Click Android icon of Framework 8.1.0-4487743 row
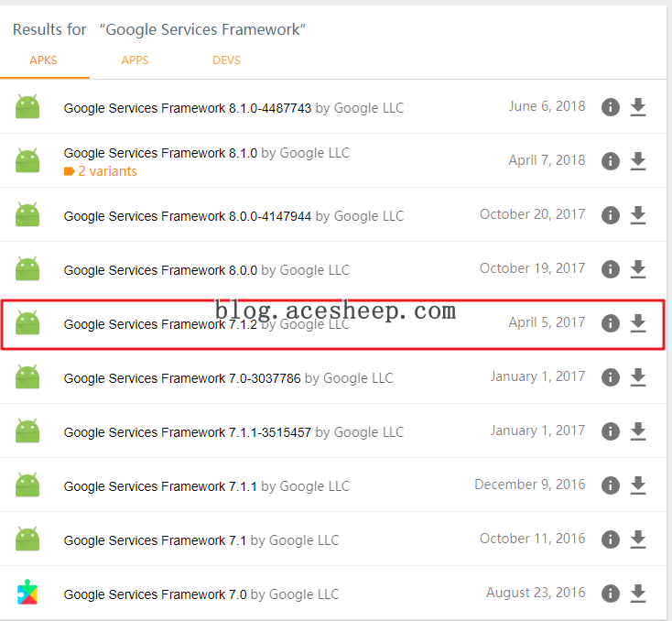The image size is (672, 621). (x=27, y=106)
